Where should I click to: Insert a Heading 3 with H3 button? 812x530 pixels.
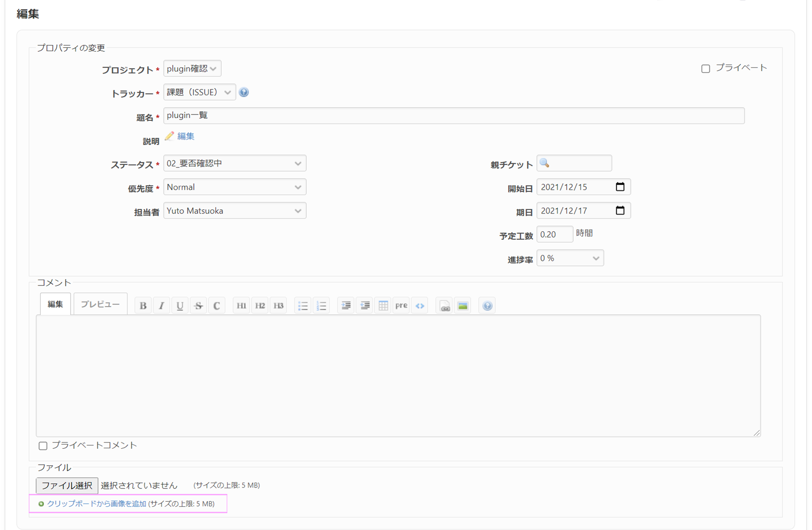(278, 306)
